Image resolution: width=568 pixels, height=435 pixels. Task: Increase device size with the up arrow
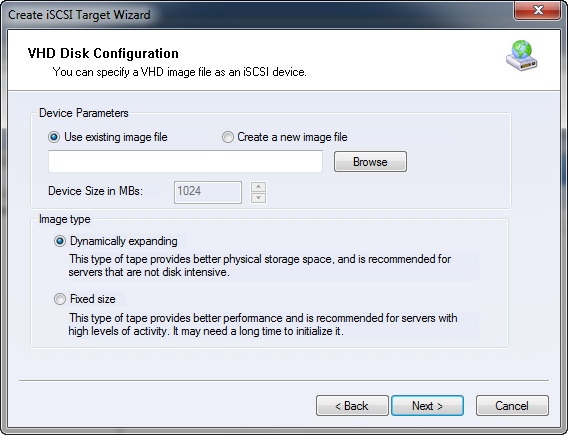tap(258, 187)
